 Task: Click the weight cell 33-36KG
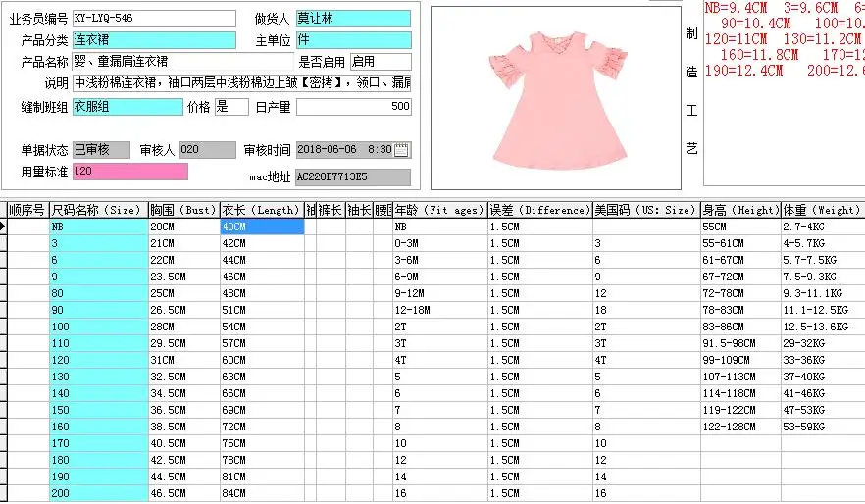(x=823, y=360)
